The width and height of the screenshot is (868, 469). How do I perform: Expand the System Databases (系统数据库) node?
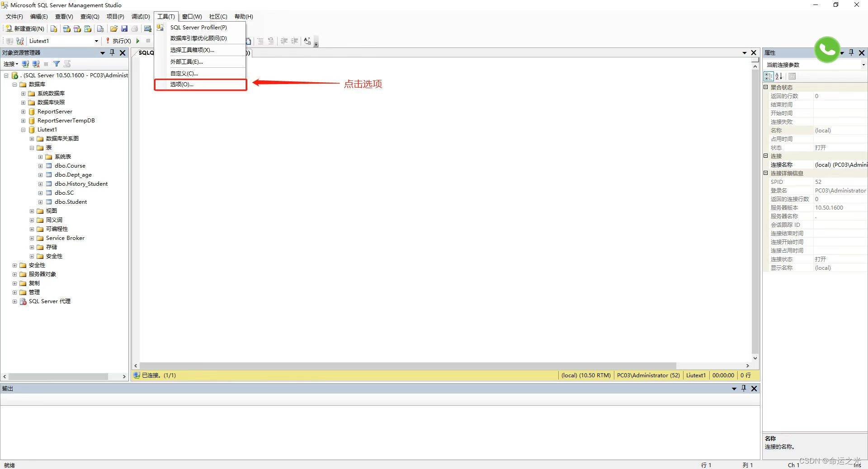[23, 94]
